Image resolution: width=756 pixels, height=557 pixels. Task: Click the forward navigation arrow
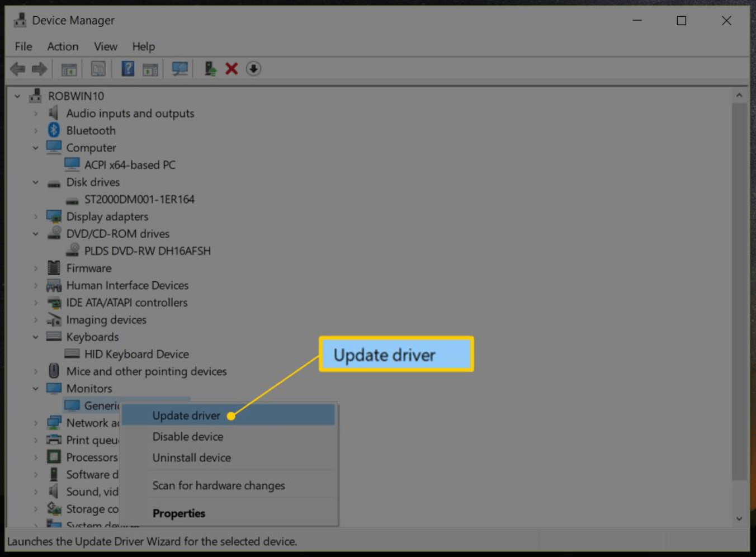[39, 68]
